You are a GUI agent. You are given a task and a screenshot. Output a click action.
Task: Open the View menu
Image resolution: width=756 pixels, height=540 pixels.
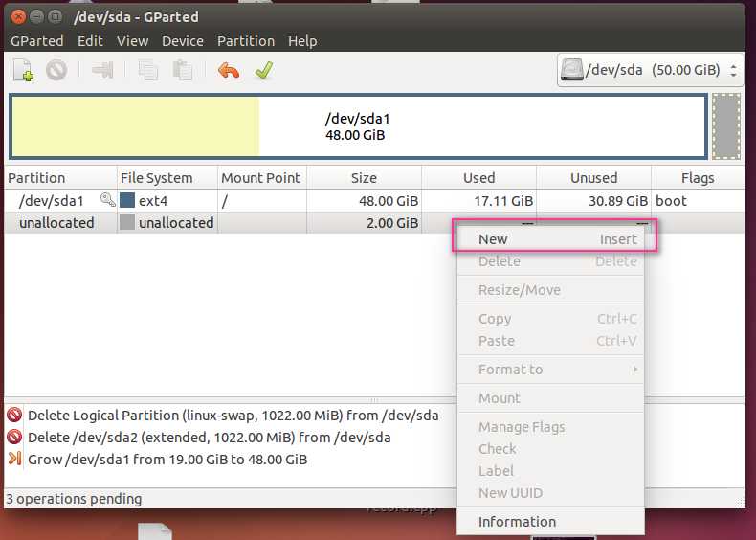click(132, 41)
